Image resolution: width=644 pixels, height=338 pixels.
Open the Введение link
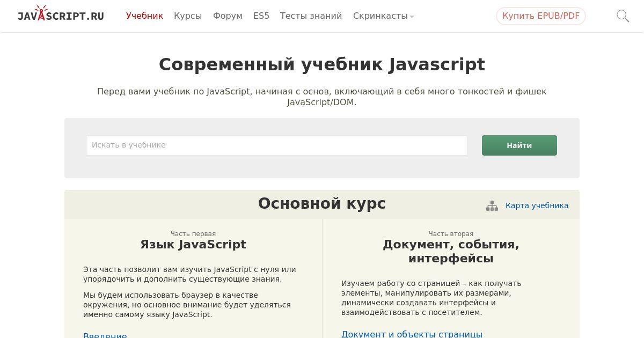tap(105, 335)
